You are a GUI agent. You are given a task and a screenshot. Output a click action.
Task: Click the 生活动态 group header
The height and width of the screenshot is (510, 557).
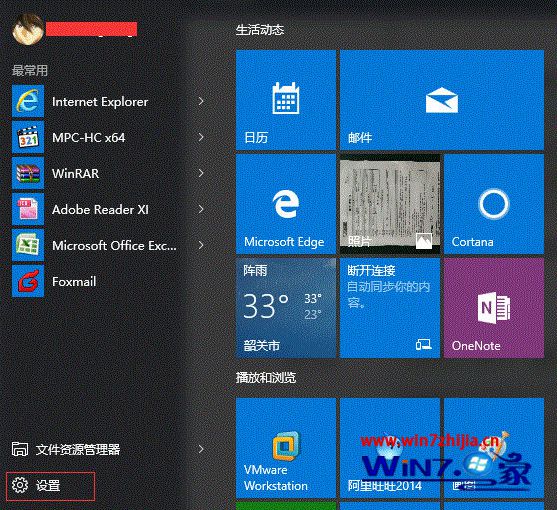pos(260,30)
